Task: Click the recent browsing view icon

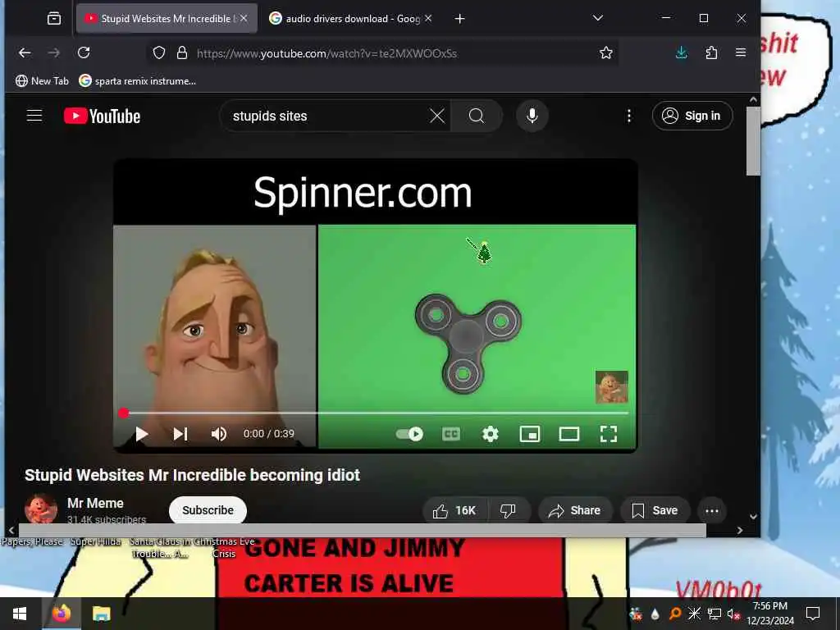Action: point(53,19)
